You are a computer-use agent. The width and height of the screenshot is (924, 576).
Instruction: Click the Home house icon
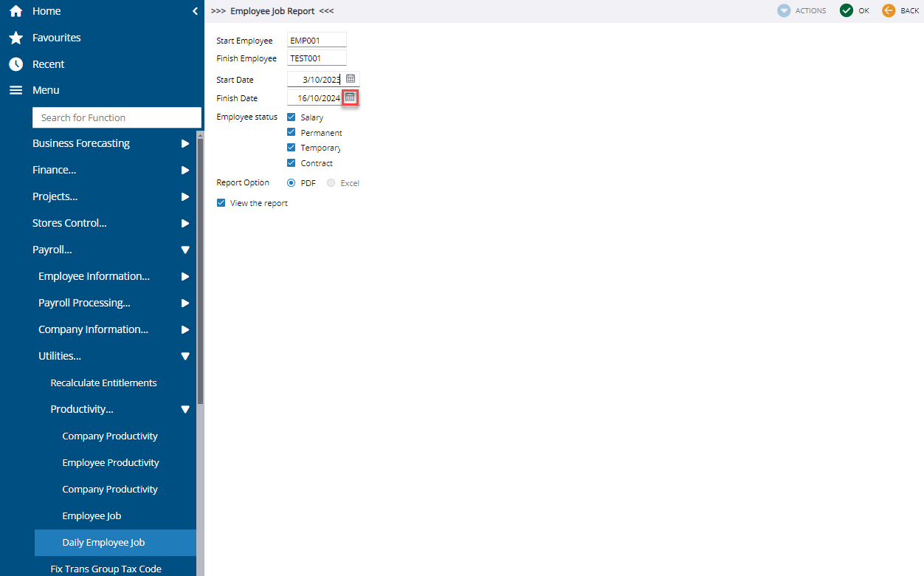[x=15, y=11]
